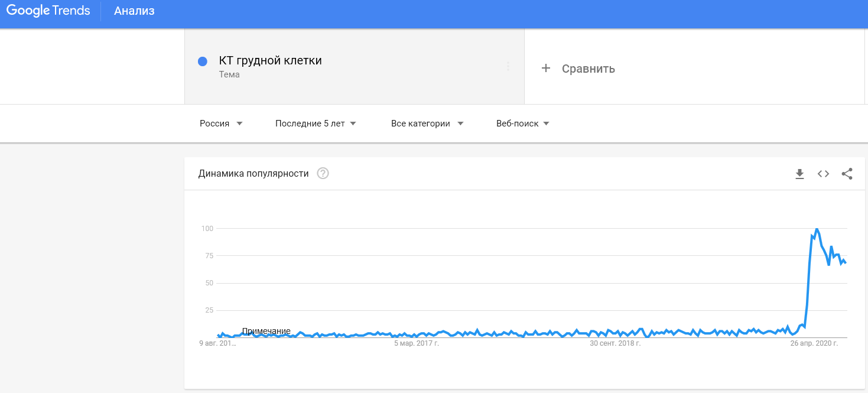Click the Google Trends logo
This screenshot has width=868, height=393.
tap(48, 11)
